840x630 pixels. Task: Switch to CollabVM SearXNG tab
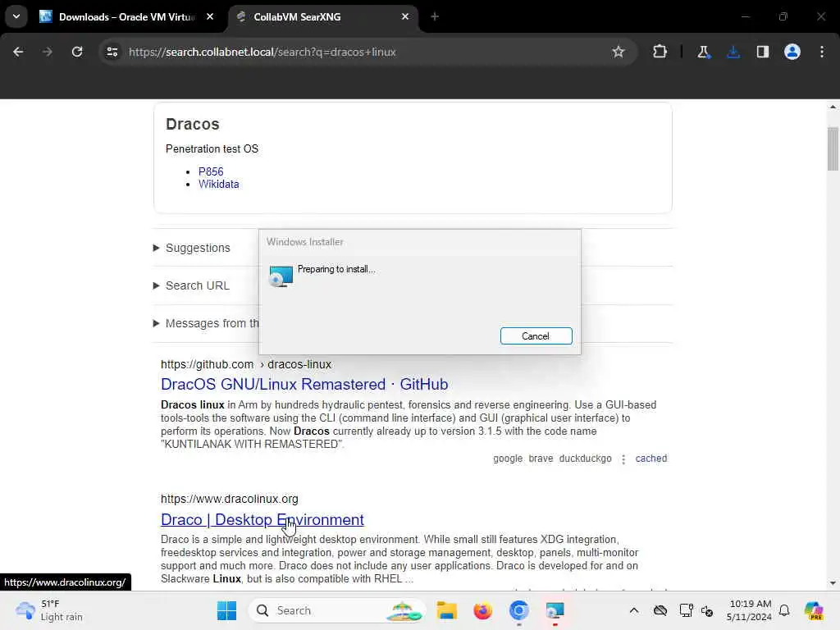pos(324,16)
